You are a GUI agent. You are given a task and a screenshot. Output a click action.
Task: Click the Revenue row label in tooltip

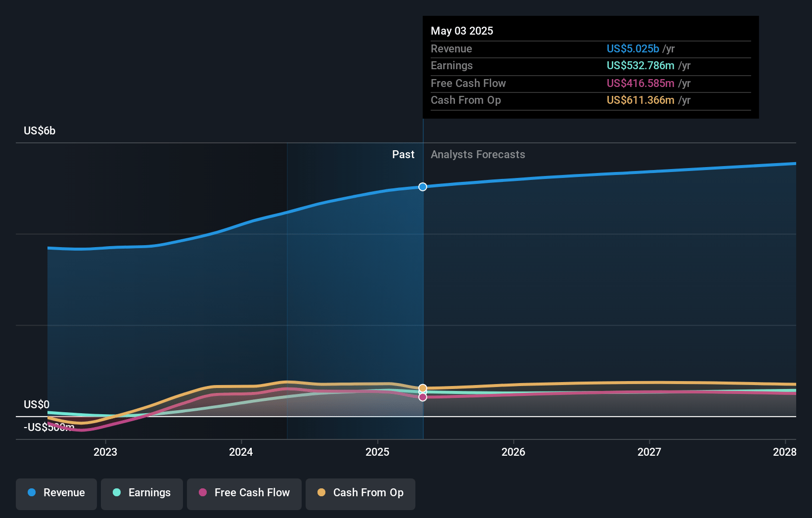pos(451,48)
